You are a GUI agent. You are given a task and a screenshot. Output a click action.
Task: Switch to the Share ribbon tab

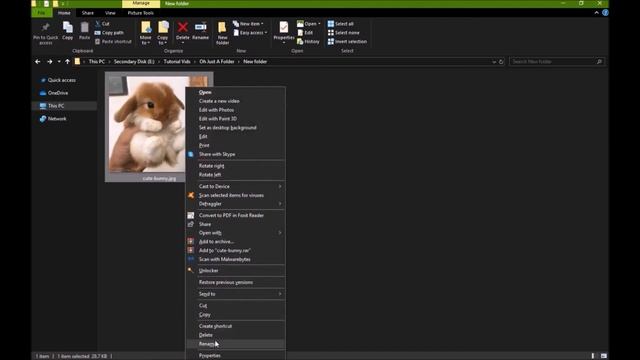pyautogui.click(x=88, y=13)
